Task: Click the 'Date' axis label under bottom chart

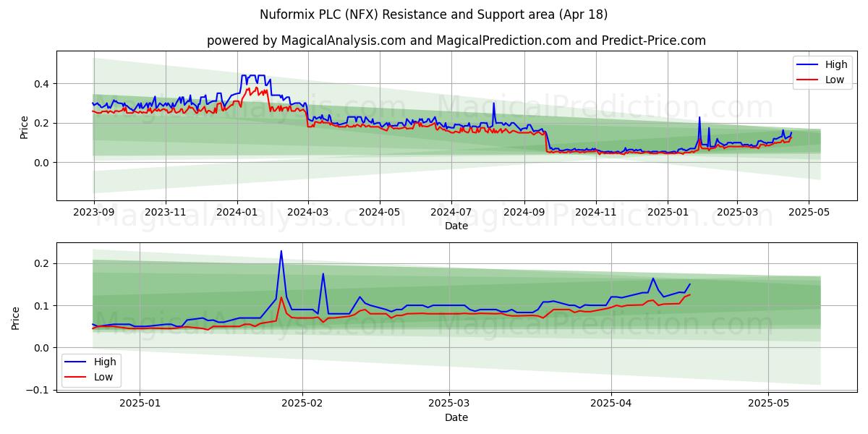Action: coord(456,417)
